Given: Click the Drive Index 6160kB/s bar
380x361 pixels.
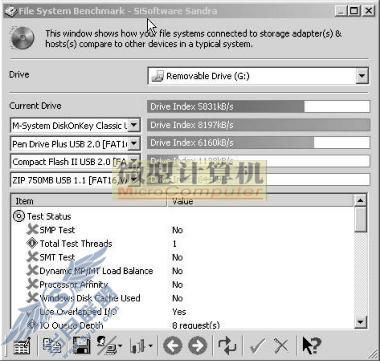Looking at the screenshot, I should pos(258,143).
